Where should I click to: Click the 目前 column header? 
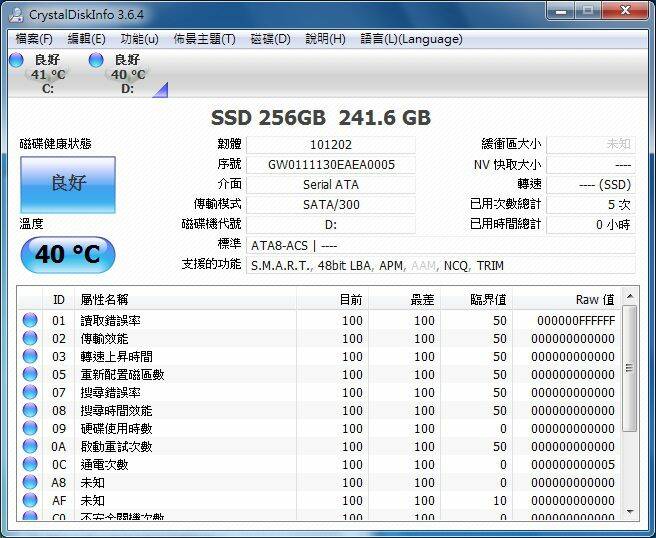coord(333,300)
